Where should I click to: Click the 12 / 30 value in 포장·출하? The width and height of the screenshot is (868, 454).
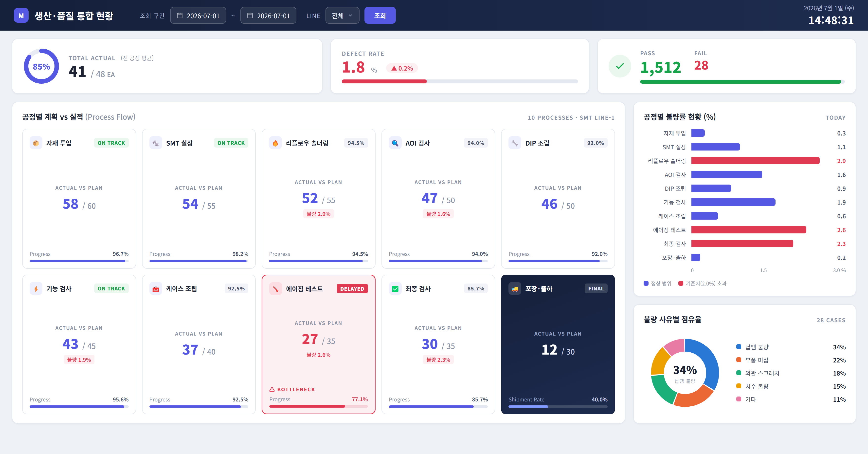[558, 350]
